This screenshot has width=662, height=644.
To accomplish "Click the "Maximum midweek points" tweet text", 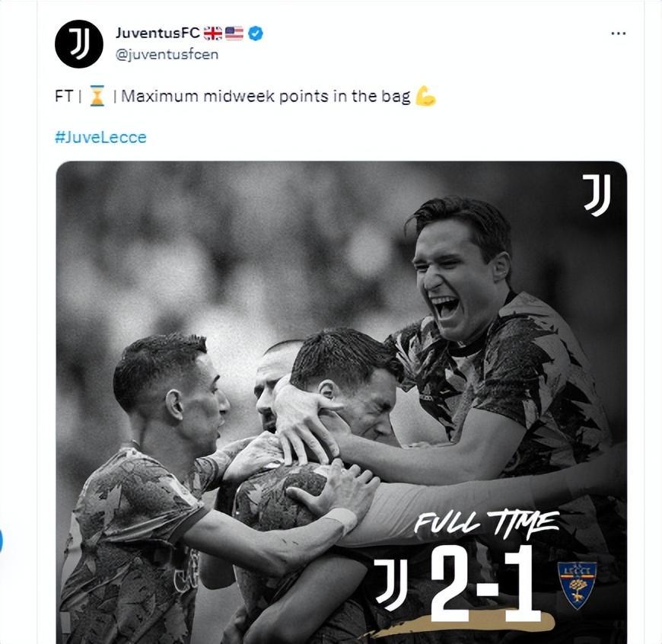I will [x=266, y=97].
